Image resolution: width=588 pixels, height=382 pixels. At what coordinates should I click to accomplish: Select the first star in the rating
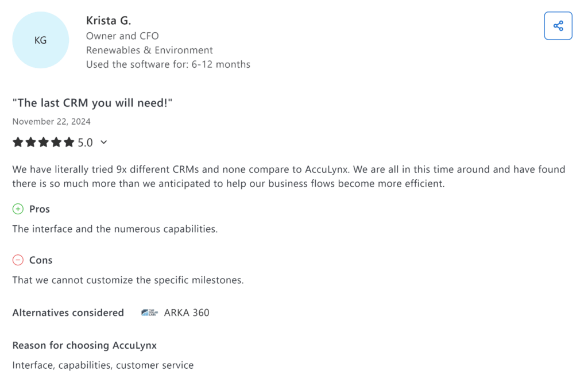[17, 141]
